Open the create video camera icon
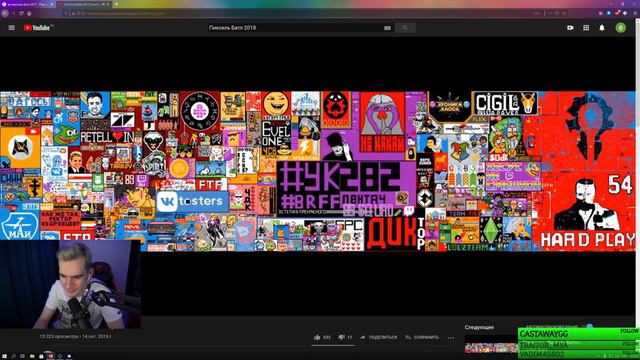640x360 pixels. [570, 28]
